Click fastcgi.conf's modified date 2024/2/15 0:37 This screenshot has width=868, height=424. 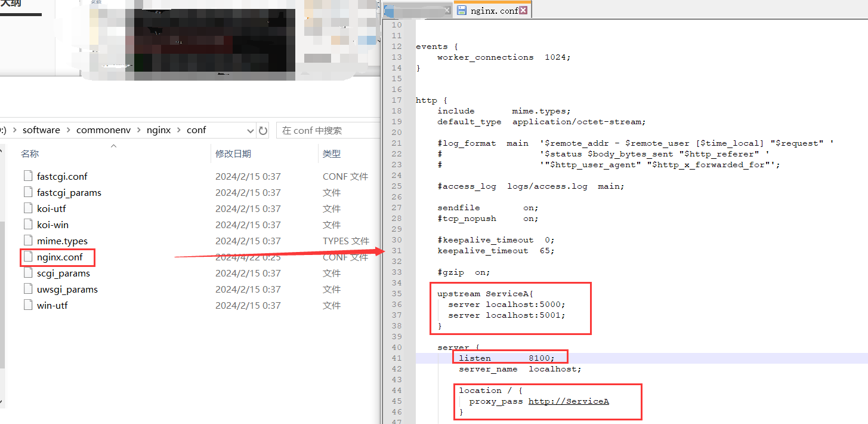[x=248, y=176]
